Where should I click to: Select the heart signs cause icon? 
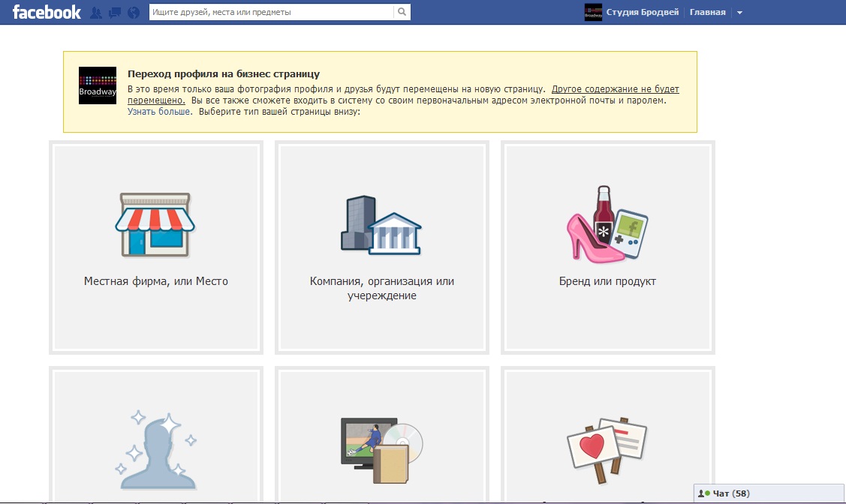pyautogui.click(x=607, y=450)
